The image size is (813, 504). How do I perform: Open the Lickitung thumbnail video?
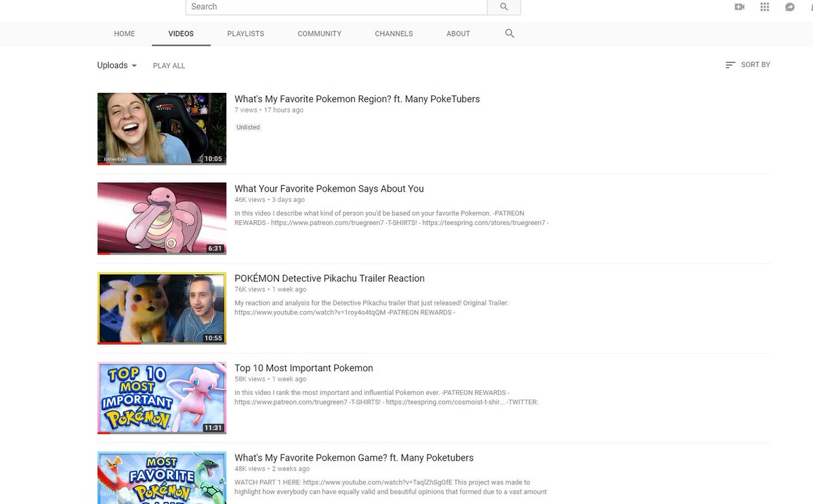(162, 219)
